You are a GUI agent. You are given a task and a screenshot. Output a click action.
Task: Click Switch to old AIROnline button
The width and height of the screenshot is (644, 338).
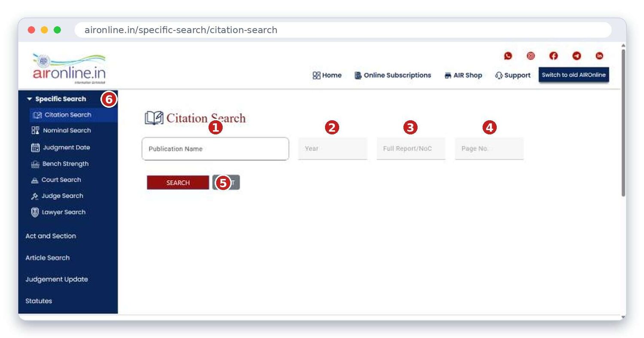[574, 75]
